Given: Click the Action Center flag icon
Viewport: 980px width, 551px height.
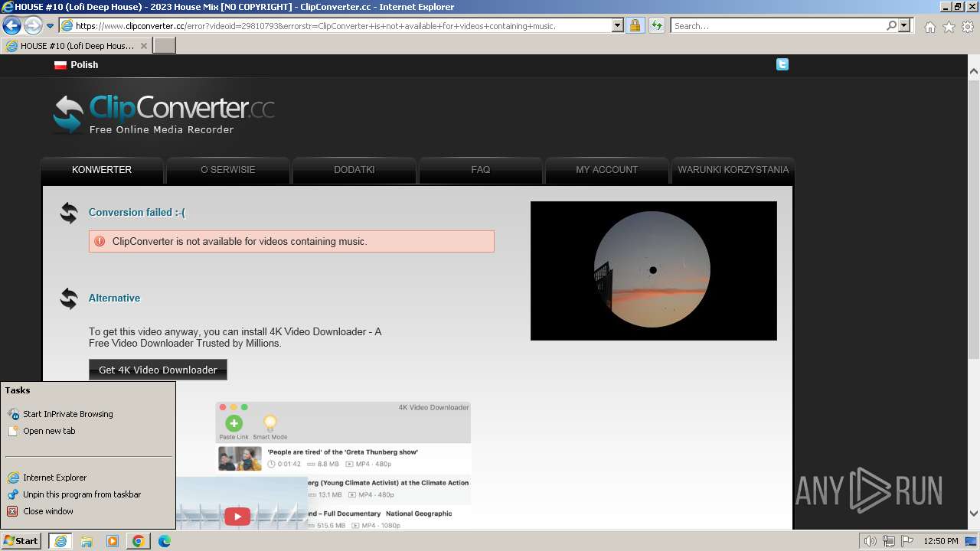Looking at the screenshot, I should [907, 541].
